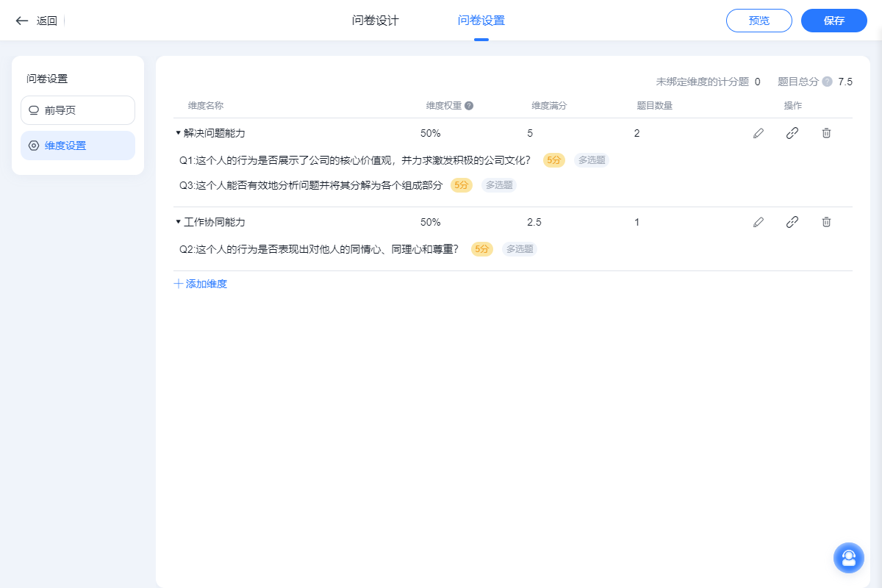This screenshot has height=588, width=882.
Task: Click the 50% weight of 工作协同能力
Action: 430,222
